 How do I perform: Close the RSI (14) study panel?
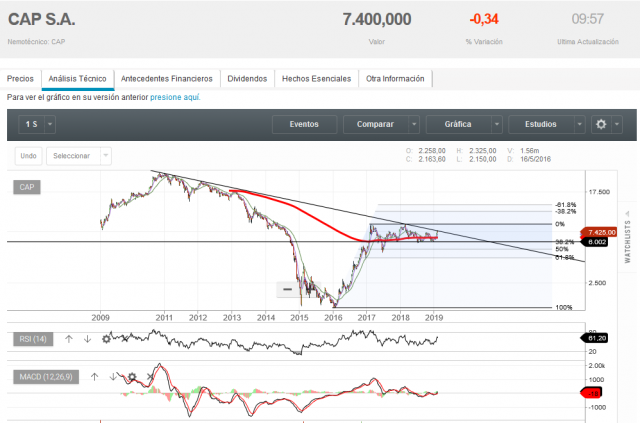pos(125,338)
